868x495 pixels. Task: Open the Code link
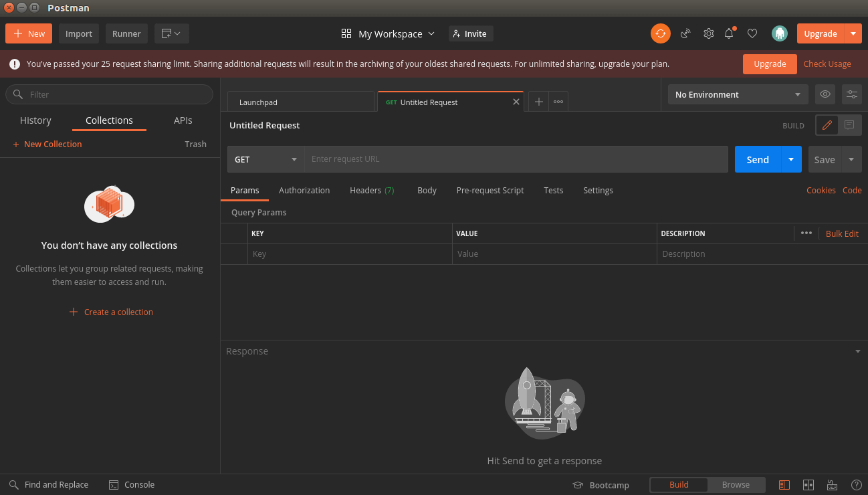coord(852,190)
